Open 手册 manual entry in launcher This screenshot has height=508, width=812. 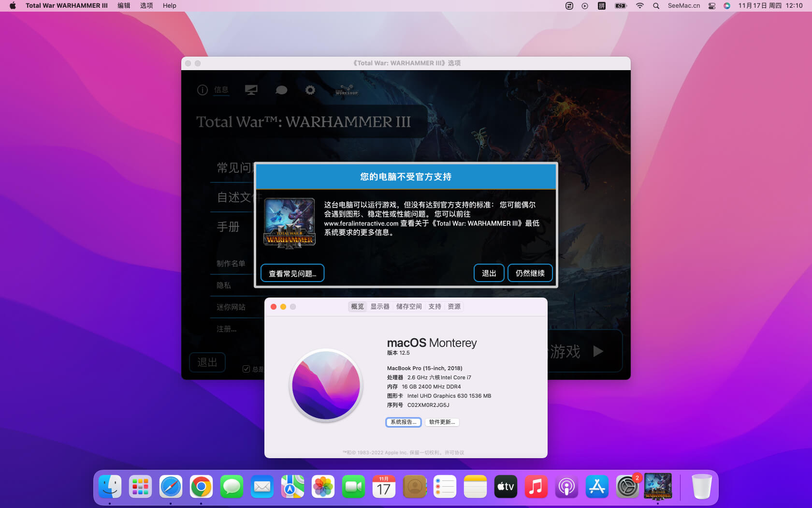[228, 227]
